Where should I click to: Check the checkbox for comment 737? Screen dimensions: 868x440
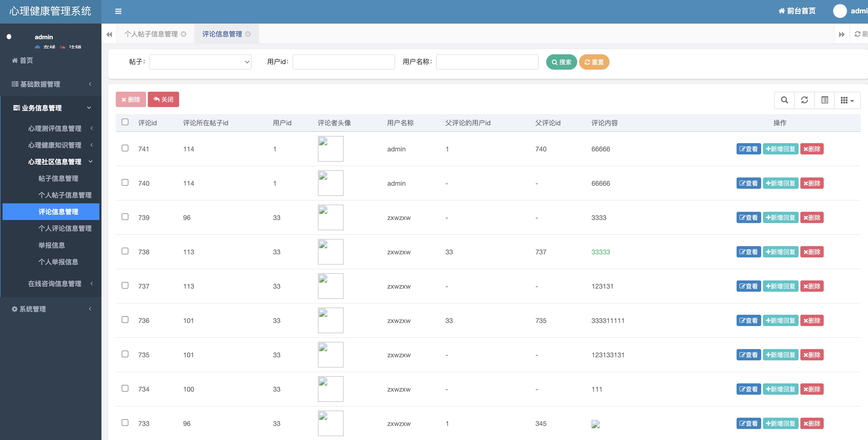[125, 286]
